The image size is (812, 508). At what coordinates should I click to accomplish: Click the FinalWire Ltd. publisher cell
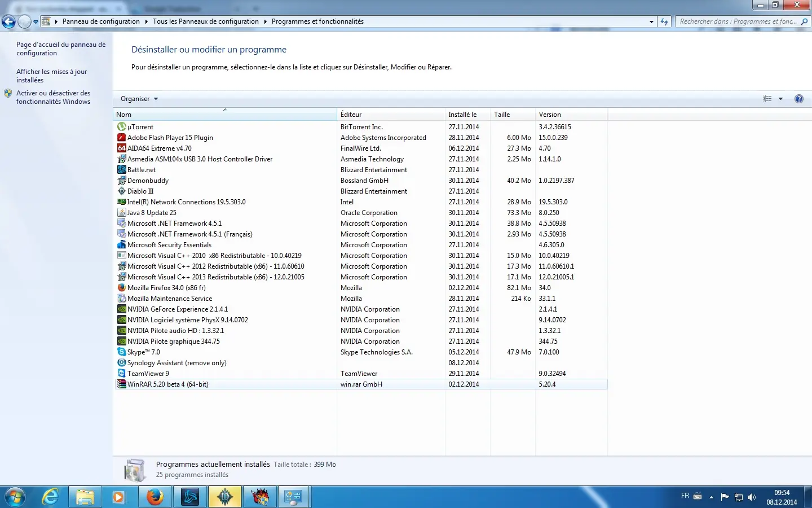pos(361,148)
